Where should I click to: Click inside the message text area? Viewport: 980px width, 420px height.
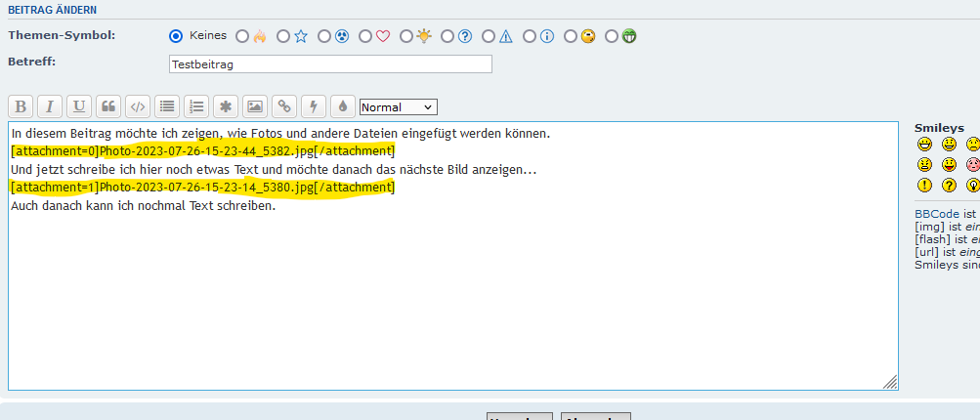[449, 293]
